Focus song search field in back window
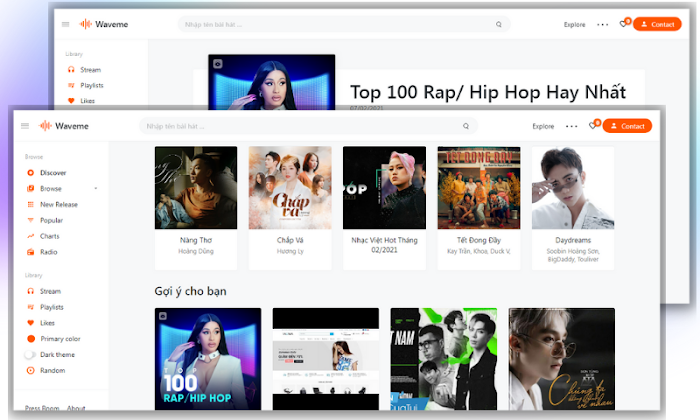This screenshot has width=700, height=420. tap(344, 25)
